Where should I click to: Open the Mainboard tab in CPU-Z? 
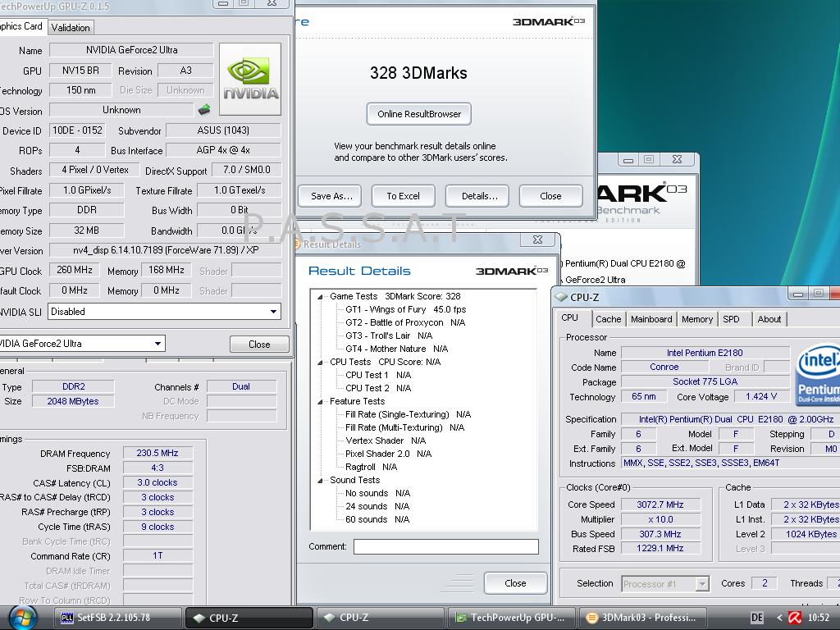651,319
